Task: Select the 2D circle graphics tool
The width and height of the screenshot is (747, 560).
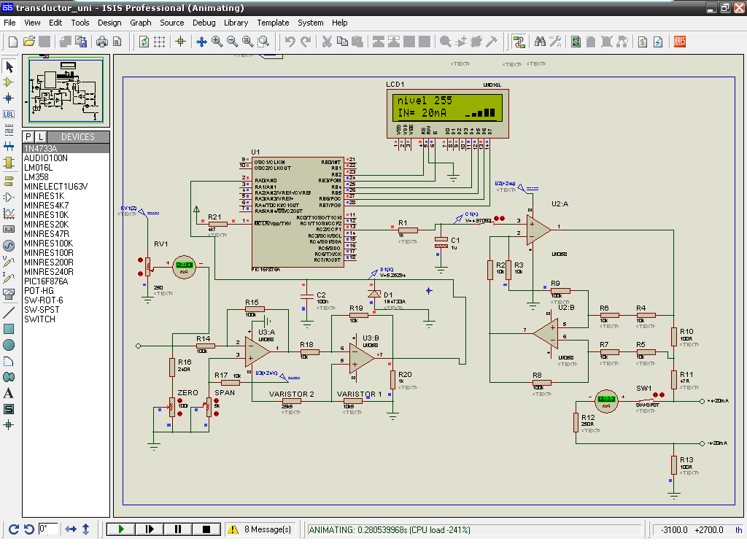Action: [x=9, y=345]
